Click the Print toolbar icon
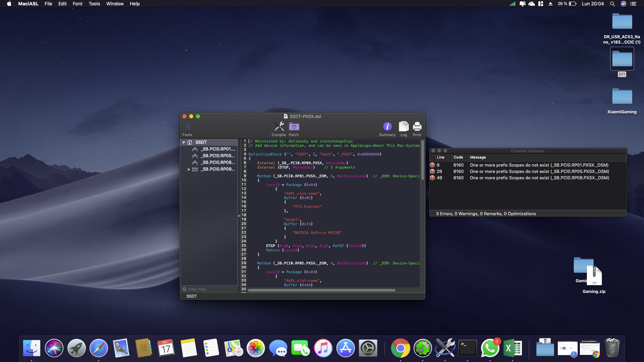The height and width of the screenshot is (362, 644). click(x=417, y=127)
